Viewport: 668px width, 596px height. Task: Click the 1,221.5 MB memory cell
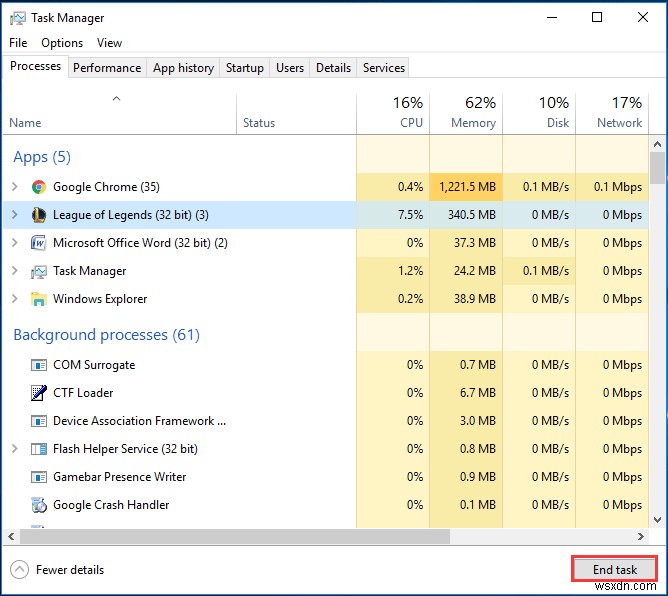[466, 187]
